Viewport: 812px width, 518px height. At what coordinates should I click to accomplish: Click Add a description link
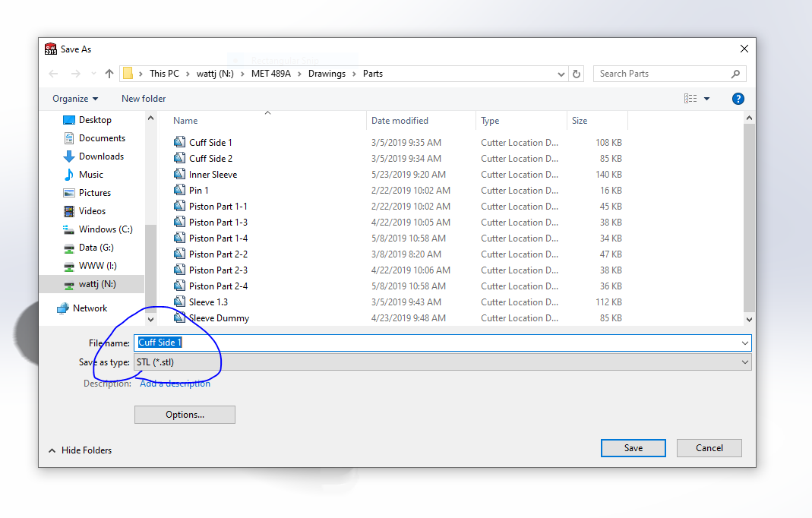pos(175,384)
